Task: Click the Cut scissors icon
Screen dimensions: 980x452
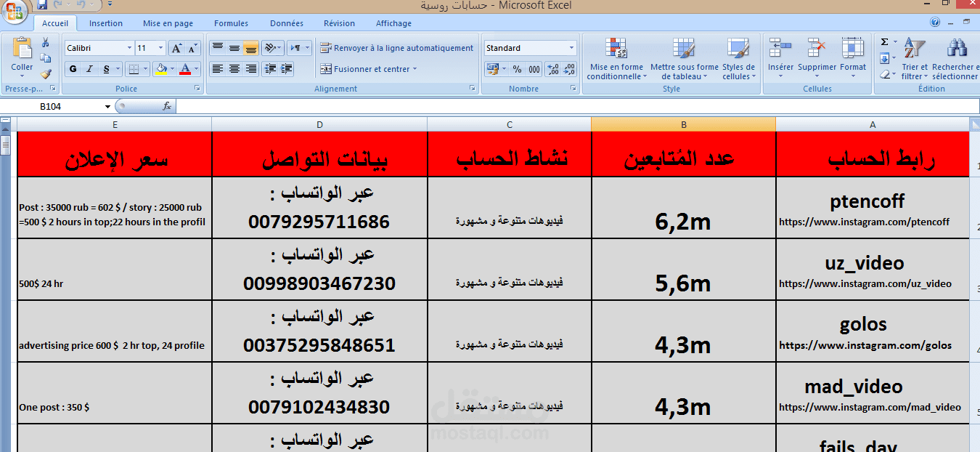Action: tap(46, 43)
